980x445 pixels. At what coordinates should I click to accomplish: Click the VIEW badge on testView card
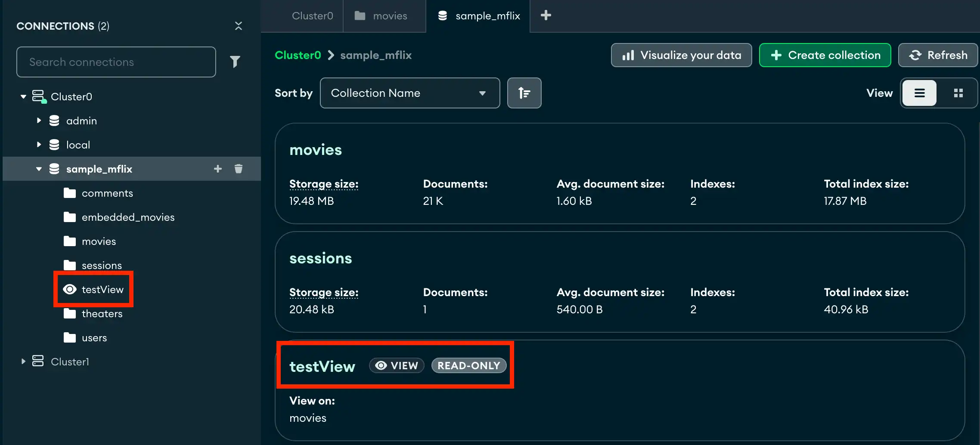coord(396,365)
